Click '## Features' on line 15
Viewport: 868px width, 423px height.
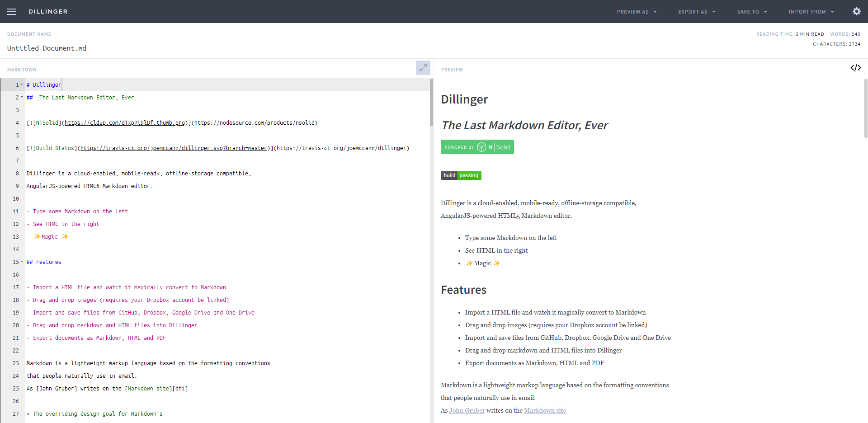[x=44, y=262]
